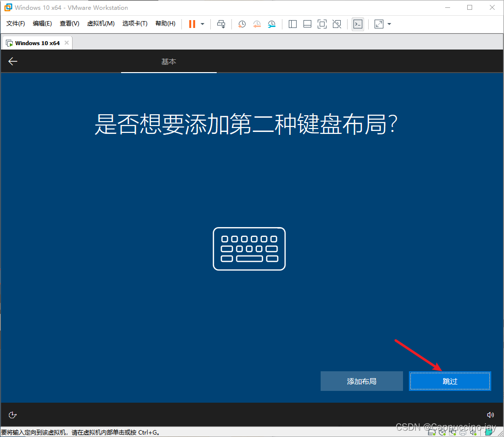Click the 跳过 button
Viewport: 504px width, 437px height.
click(x=450, y=382)
